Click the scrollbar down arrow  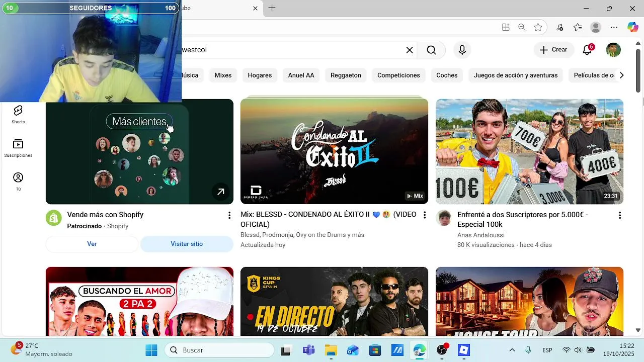coord(638,330)
